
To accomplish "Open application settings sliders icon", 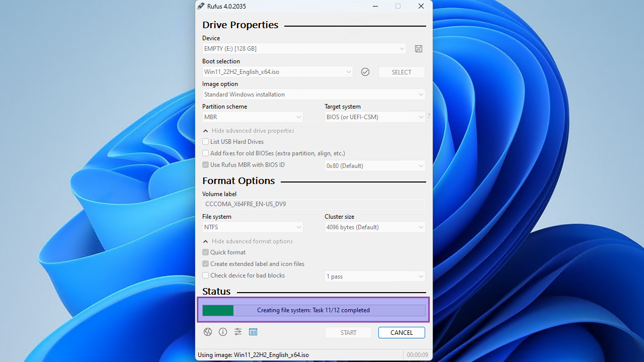I will coord(238,332).
